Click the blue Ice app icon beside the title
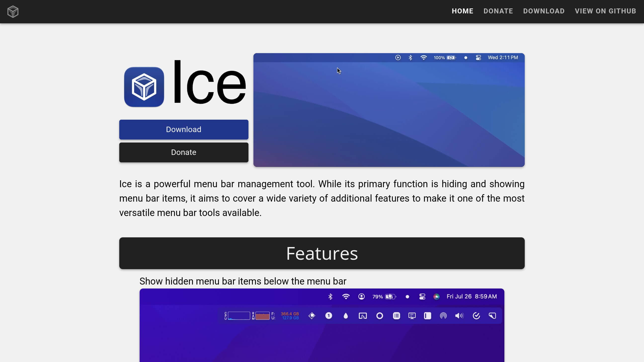 [x=144, y=87]
